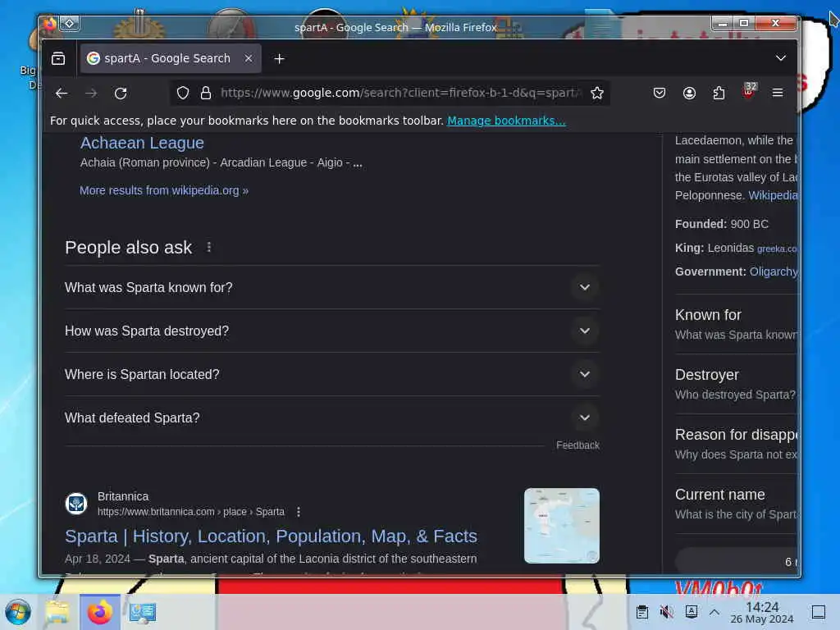Image resolution: width=840 pixels, height=630 pixels.
Task: Open the tracking protection shield panel
Action: 183,94
